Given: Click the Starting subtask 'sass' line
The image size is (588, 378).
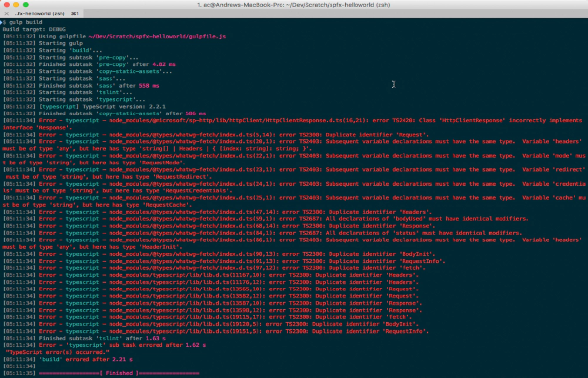Looking at the screenshot, I should pos(64,78).
